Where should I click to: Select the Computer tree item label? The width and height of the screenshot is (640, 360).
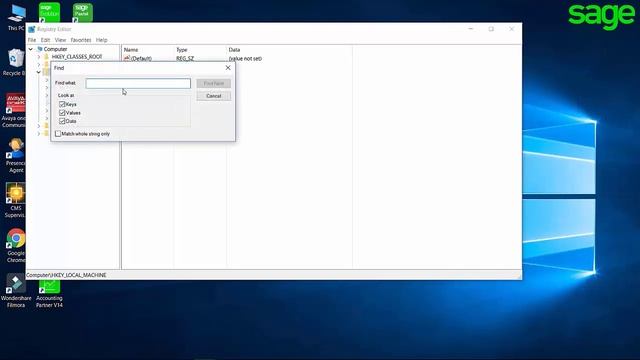coord(55,49)
